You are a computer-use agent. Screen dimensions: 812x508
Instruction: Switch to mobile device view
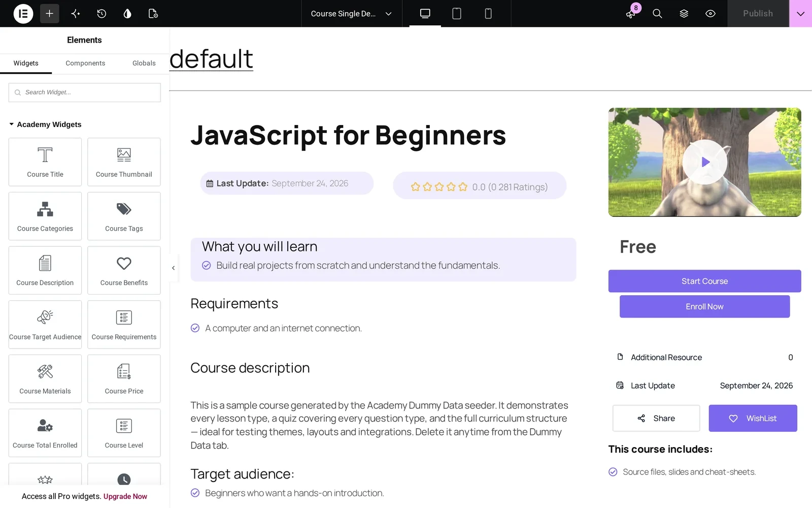(x=488, y=14)
